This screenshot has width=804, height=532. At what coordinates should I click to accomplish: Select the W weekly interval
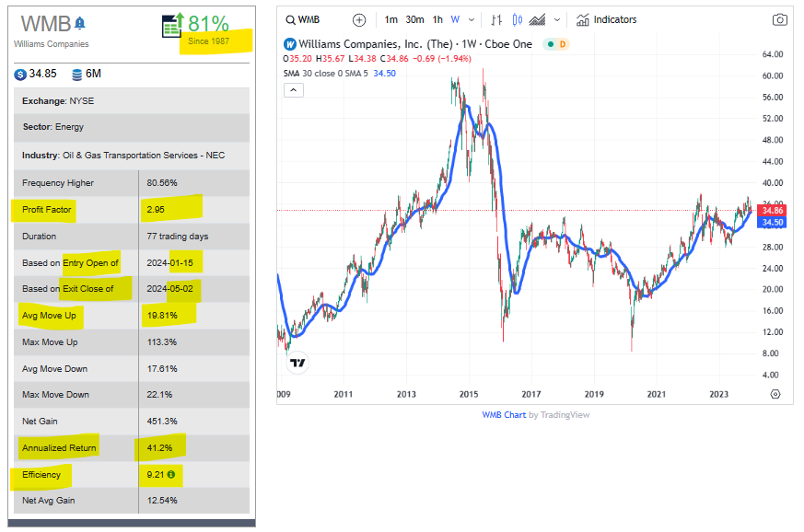tap(455, 20)
